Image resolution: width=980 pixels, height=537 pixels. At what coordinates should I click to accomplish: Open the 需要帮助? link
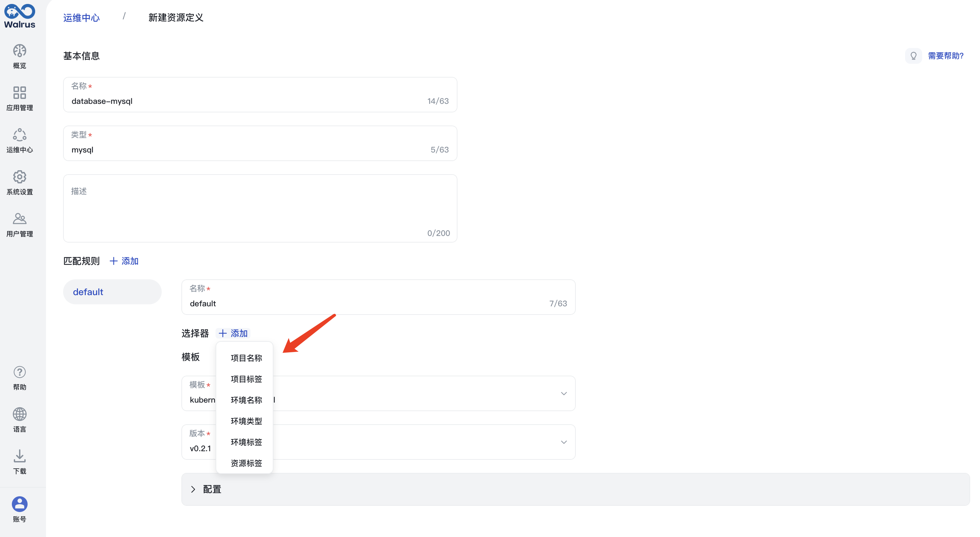coord(945,56)
